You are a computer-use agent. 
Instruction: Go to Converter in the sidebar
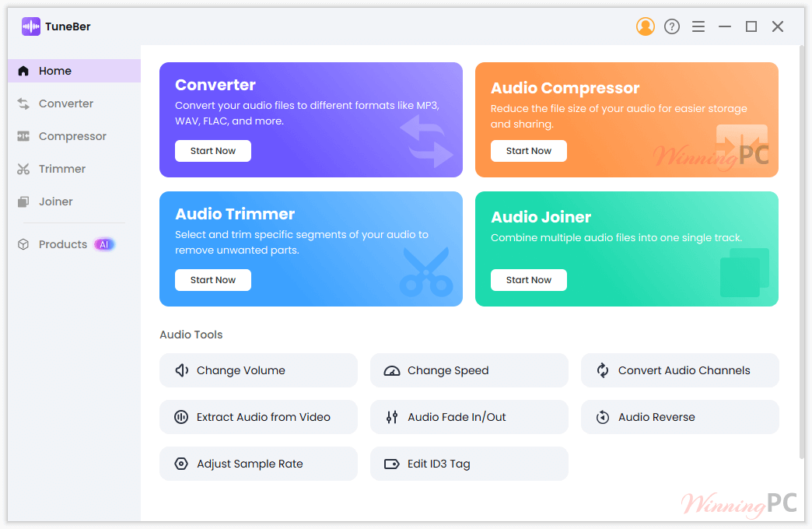tap(74, 103)
